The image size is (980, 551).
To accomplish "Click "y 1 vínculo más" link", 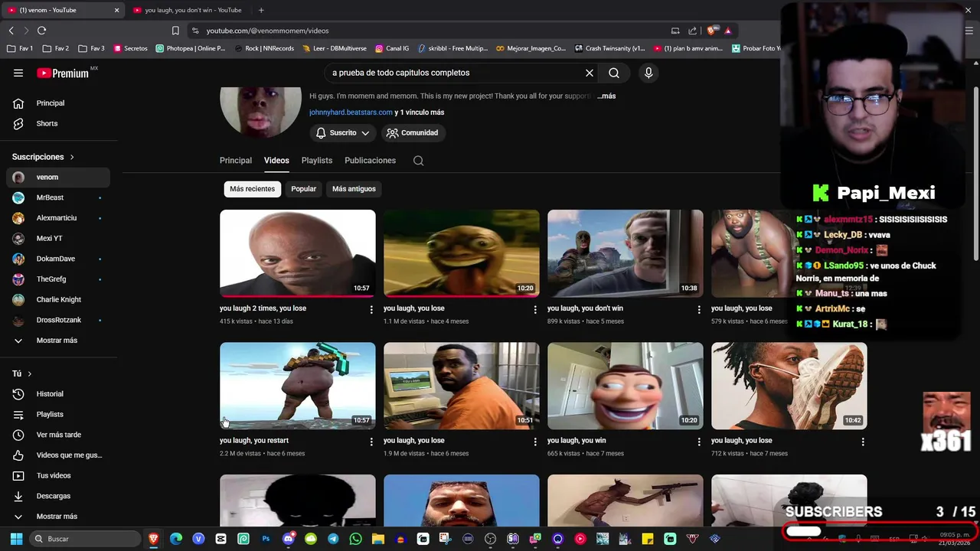I will pos(419,112).
